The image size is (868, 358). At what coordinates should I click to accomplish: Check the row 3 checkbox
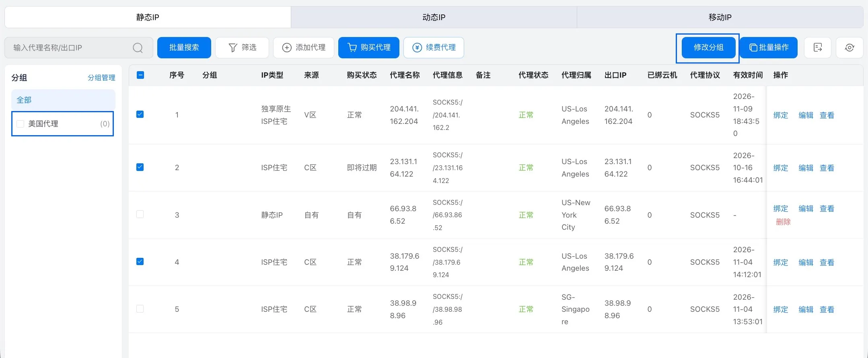coord(140,214)
